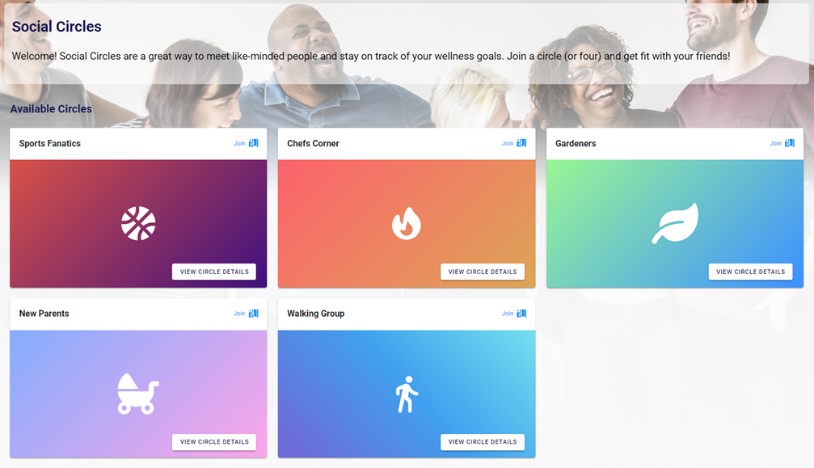The image size is (814, 468).
Task: Open Gardeners circle details button
Action: point(750,271)
